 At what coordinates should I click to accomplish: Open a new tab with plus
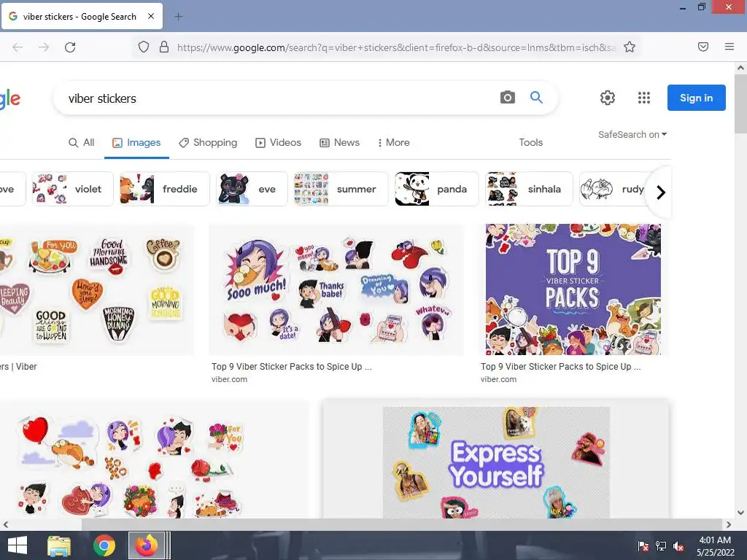coord(178,17)
